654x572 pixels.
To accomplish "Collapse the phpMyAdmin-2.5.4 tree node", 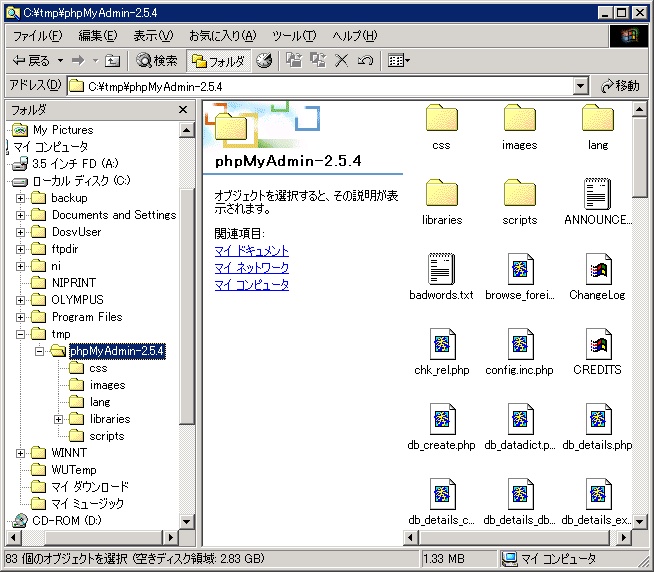I will 39,351.
